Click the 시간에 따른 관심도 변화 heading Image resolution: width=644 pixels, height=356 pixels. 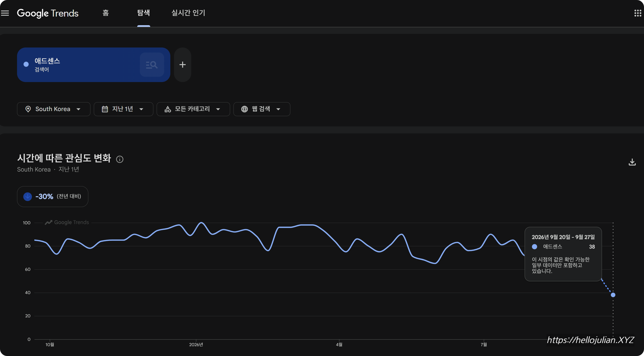click(x=64, y=158)
